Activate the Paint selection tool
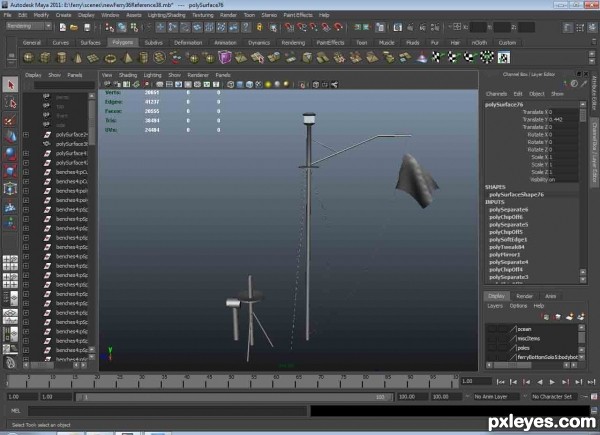Viewport: 600px width, 435px height. [x=10, y=120]
